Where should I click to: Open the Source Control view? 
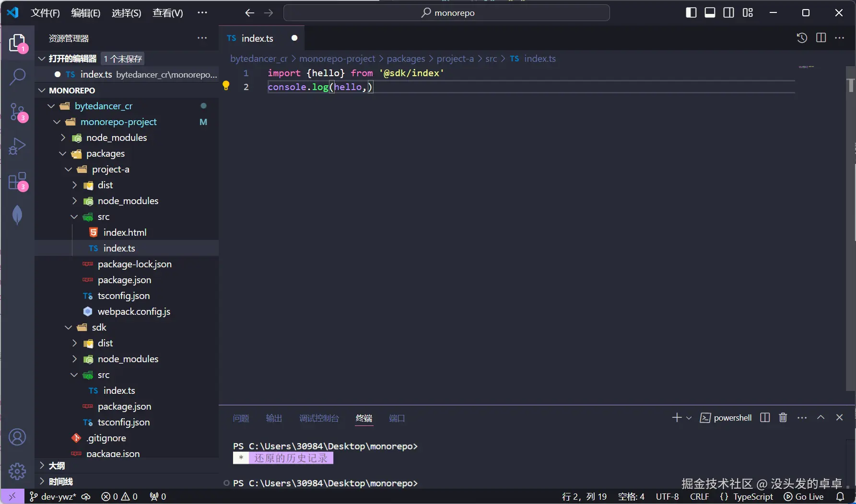[x=17, y=112]
